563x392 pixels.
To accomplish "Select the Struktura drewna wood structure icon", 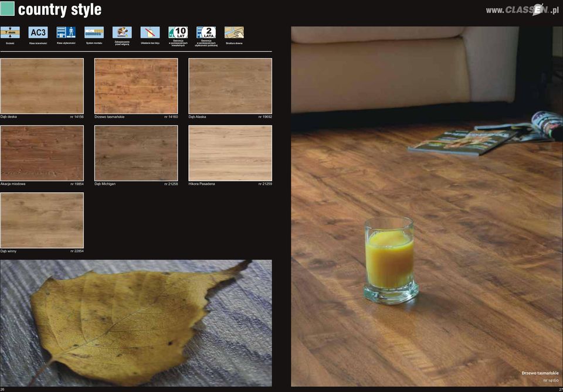I will pos(234,32).
